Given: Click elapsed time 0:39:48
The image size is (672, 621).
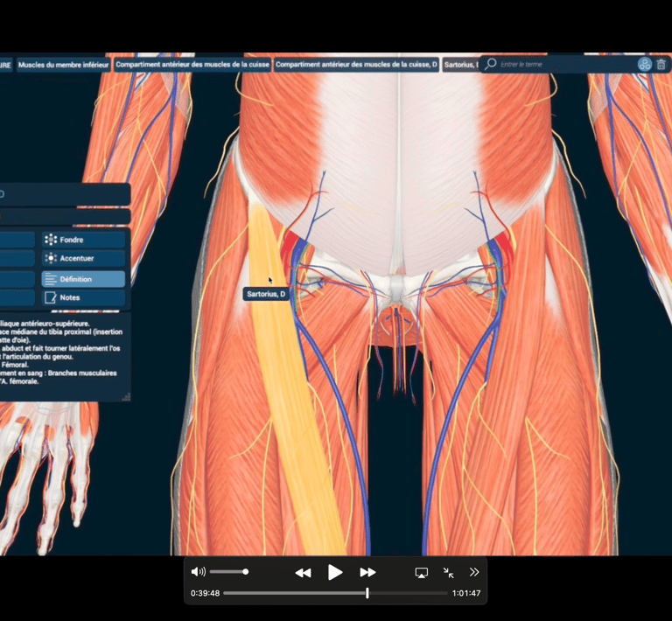Looking at the screenshot, I should pyautogui.click(x=206, y=593).
